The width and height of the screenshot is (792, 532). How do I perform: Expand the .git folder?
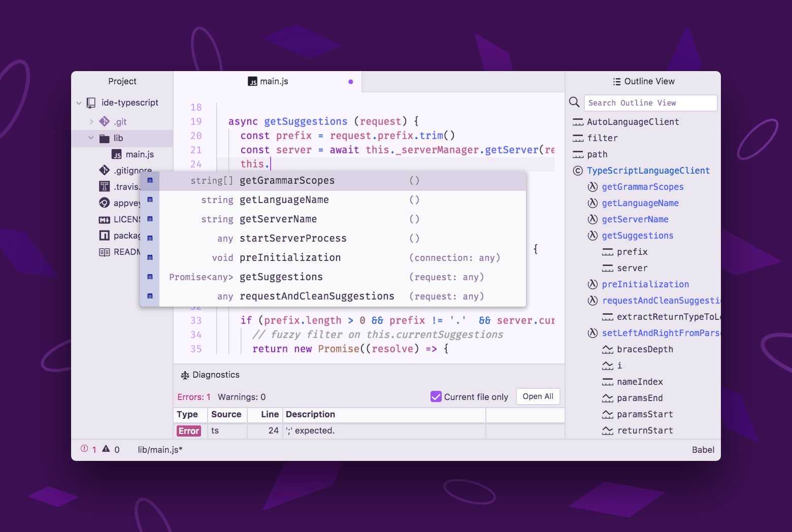(91, 121)
